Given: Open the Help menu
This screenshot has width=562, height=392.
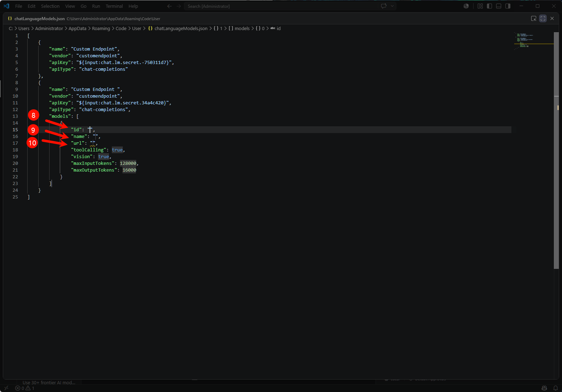Looking at the screenshot, I should [x=133, y=6].
